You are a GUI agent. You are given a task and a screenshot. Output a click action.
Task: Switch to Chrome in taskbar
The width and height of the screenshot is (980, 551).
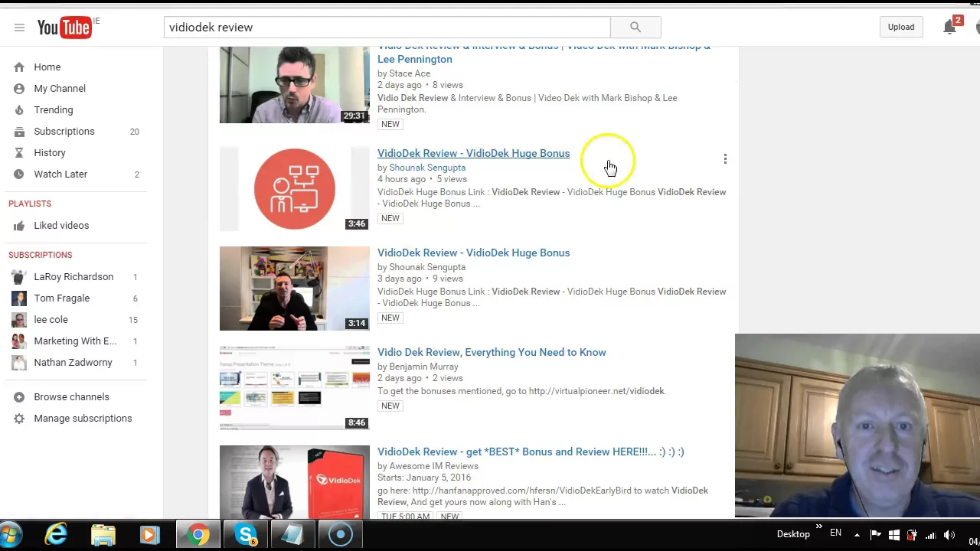click(x=198, y=534)
